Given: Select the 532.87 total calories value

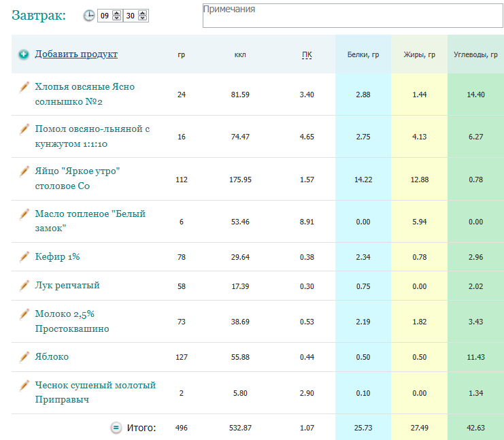Looking at the screenshot, I should click(x=240, y=428).
